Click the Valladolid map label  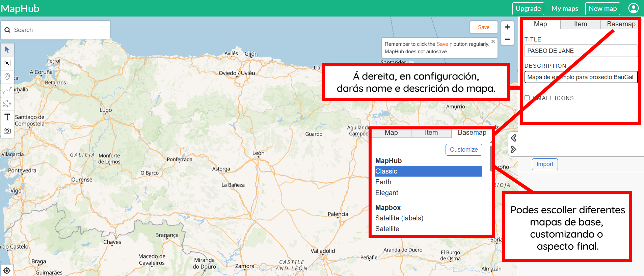point(323,251)
